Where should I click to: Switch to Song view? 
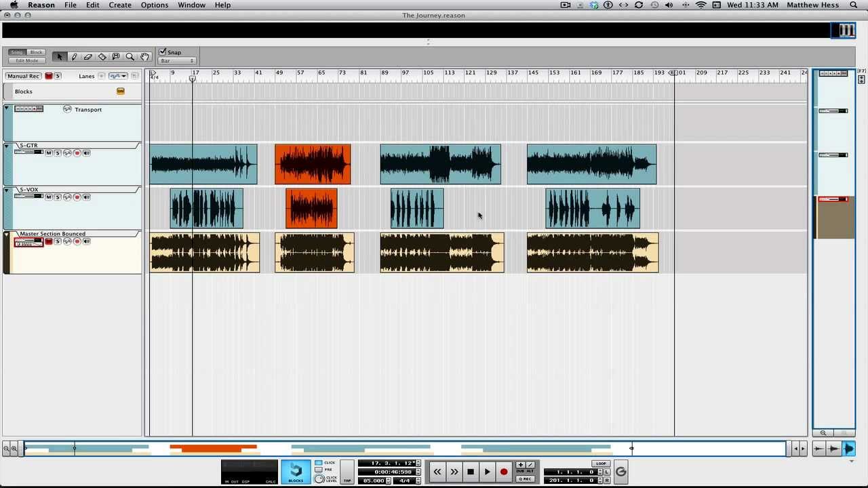(x=17, y=52)
